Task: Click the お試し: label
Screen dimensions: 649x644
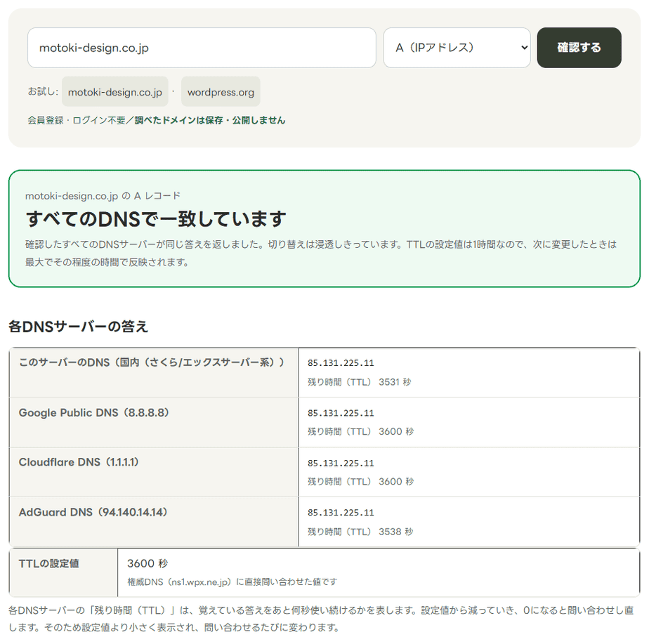Action: click(x=43, y=91)
